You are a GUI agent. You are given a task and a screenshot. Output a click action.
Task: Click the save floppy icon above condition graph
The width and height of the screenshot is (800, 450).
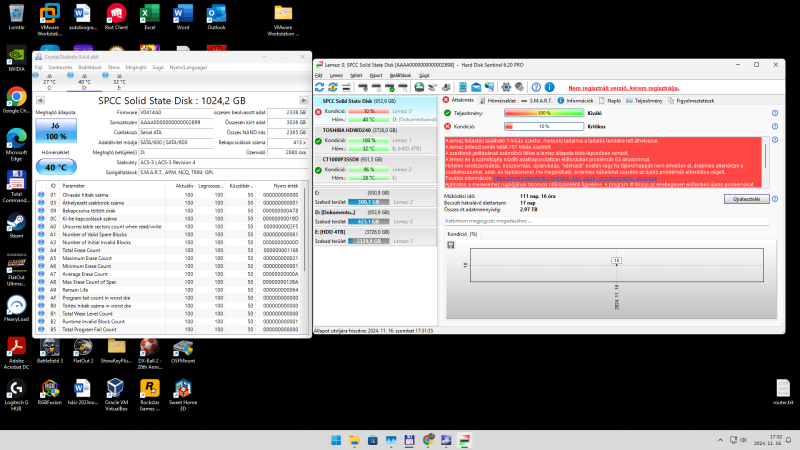tap(451, 245)
